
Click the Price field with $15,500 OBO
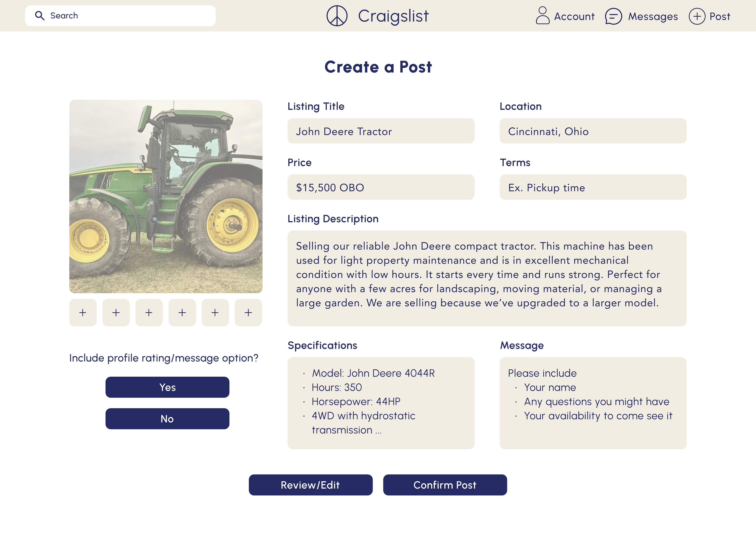tap(381, 187)
